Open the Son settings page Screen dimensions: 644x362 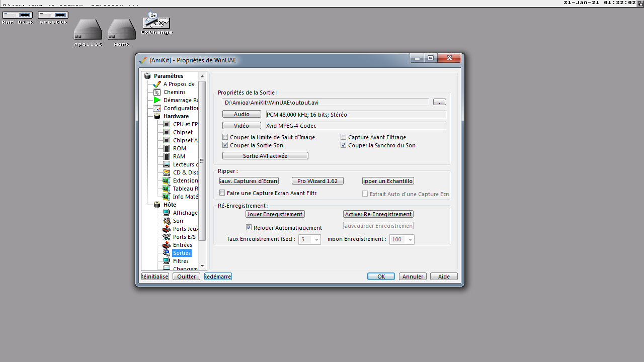(x=178, y=221)
